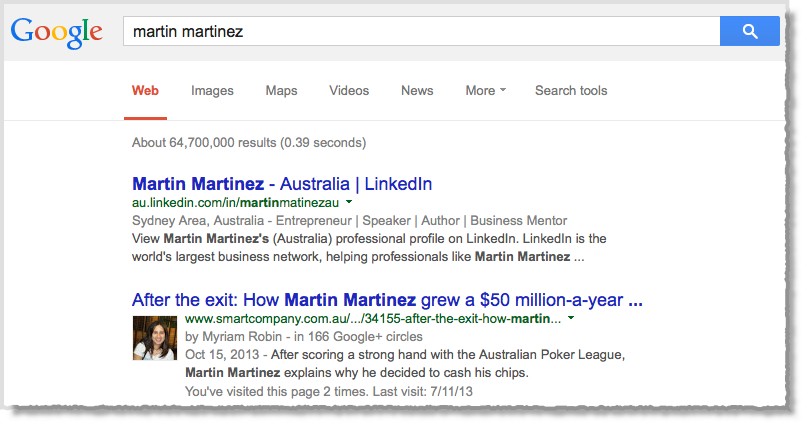Click the Myriam Robin author thumbnail

(x=155, y=337)
